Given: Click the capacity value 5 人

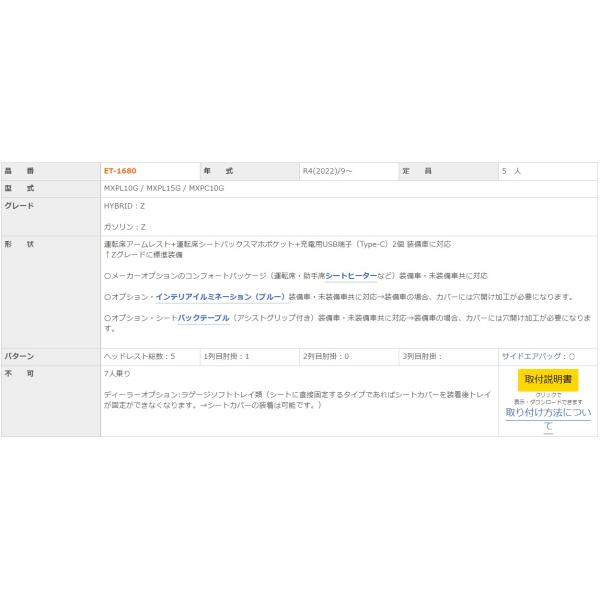Looking at the screenshot, I should [x=511, y=171].
